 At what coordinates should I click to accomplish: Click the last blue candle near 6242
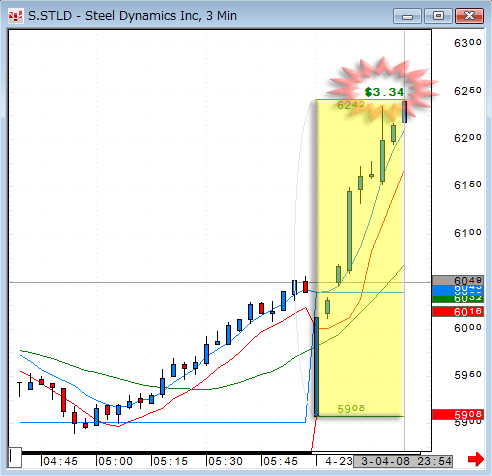pos(405,112)
